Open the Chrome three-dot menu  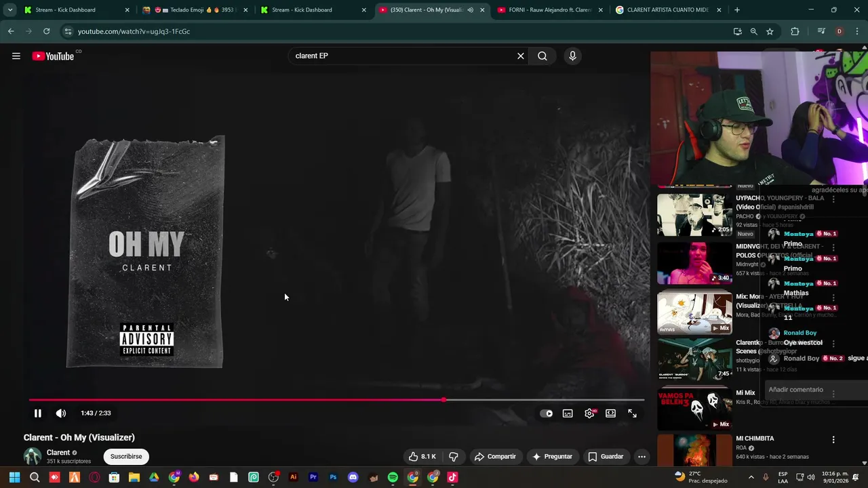click(857, 31)
